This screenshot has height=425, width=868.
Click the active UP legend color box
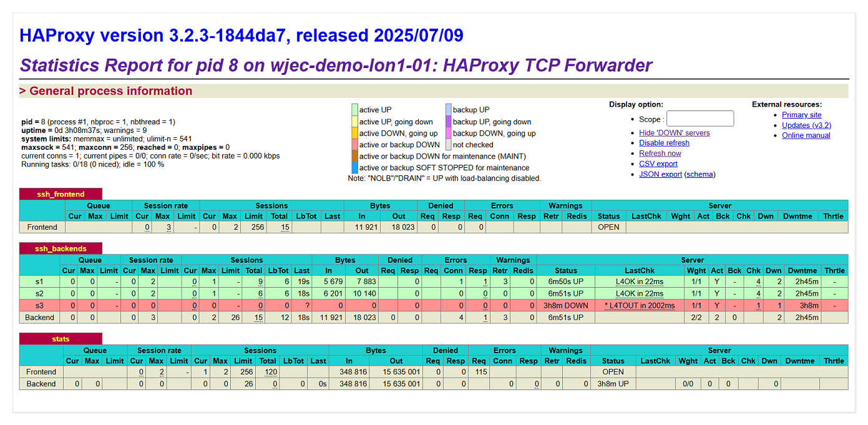pyautogui.click(x=354, y=110)
